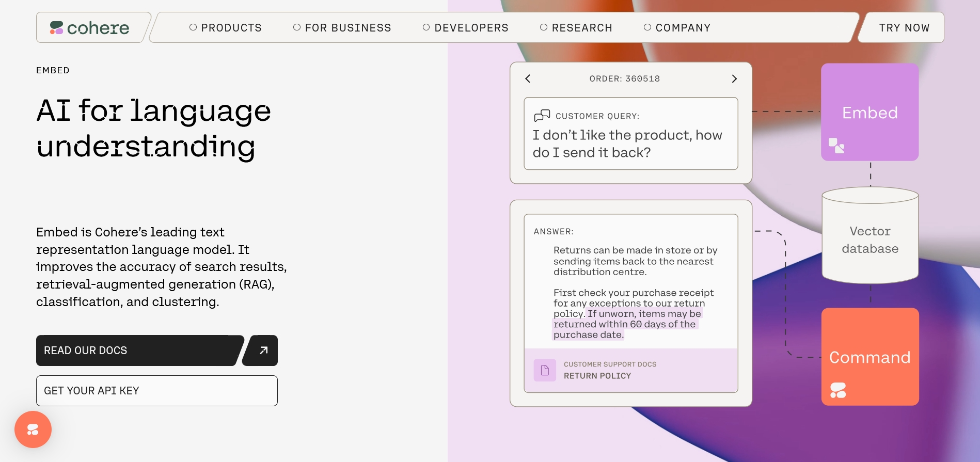Click the RETURN POLICY text

(x=597, y=376)
